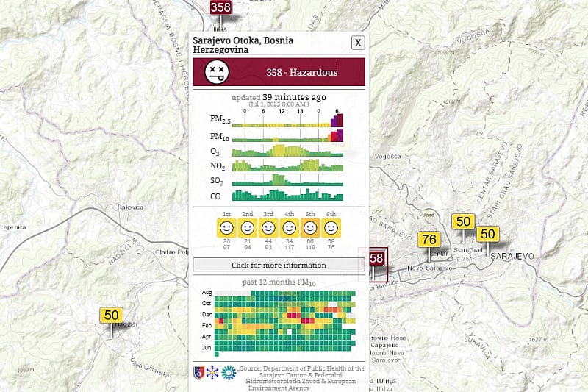Close the Sarajevo Otoka popup
The image size is (588, 392).
coord(358,43)
